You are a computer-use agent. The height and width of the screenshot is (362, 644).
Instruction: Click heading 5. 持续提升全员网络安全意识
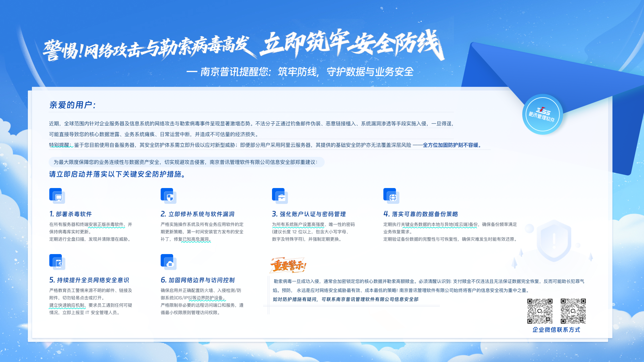(89, 280)
